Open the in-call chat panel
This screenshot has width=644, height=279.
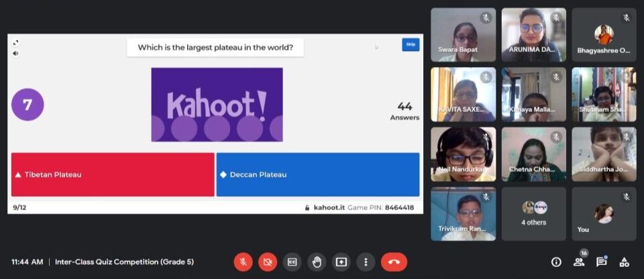click(602, 262)
